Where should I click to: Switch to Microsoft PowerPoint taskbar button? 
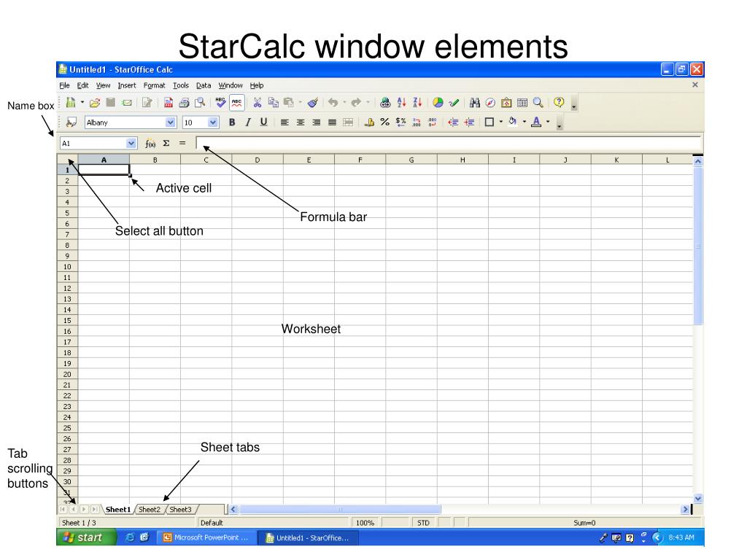(206, 537)
